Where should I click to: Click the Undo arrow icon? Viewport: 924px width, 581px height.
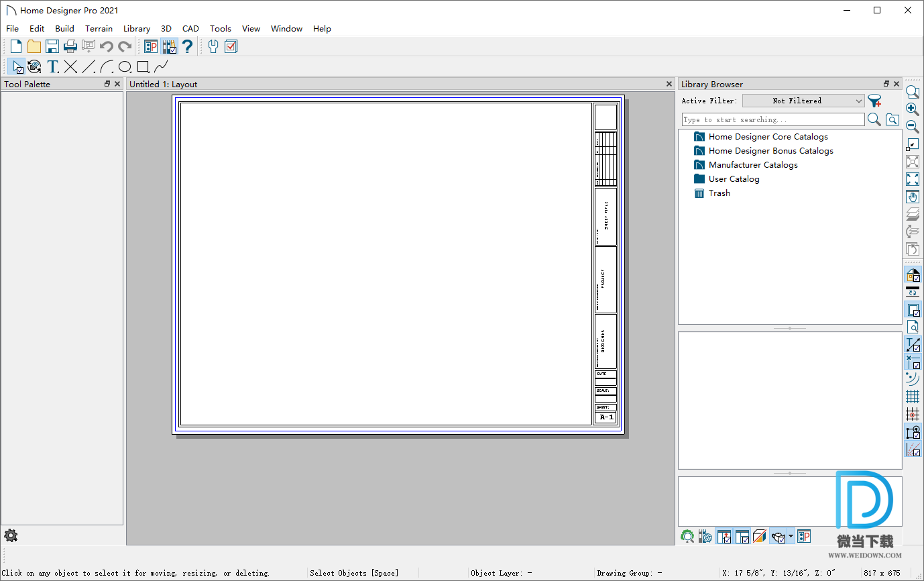(x=107, y=46)
